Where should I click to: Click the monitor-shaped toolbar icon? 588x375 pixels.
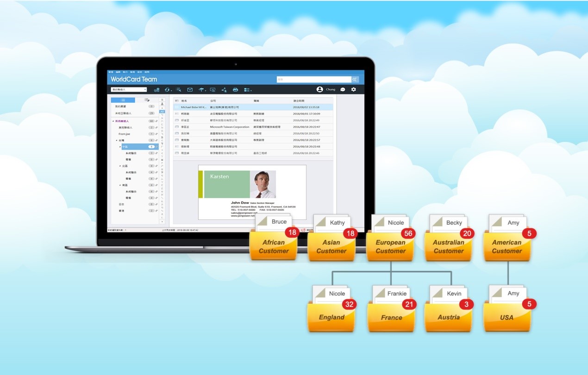pos(213,90)
